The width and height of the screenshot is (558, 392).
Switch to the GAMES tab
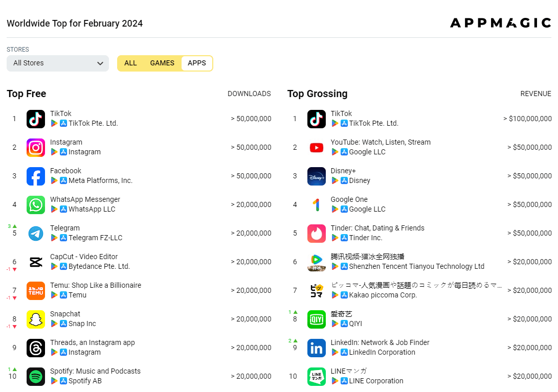tap(162, 63)
